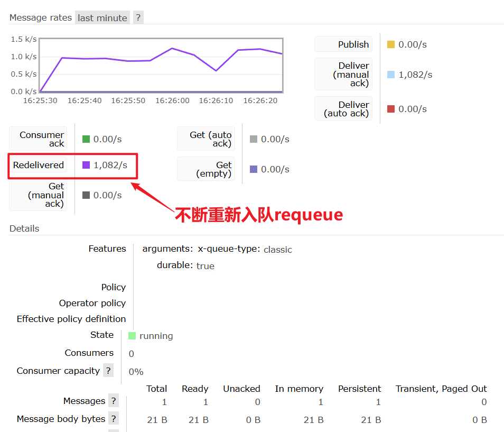
Task: Click the green Consumer ack legend square
Action: click(x=86, y=139)
